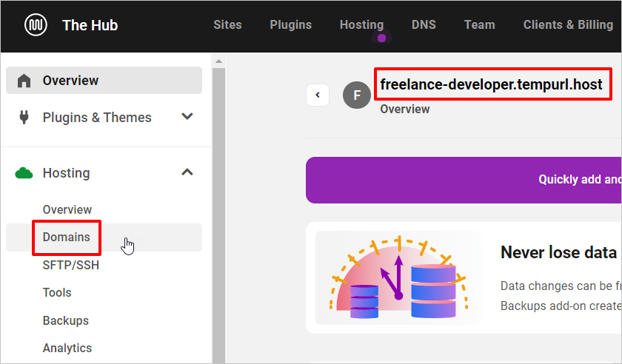The height and width of the screenshot is (364, 622).
Task: Go to the DNS top menu
Action: coord(424,24)
